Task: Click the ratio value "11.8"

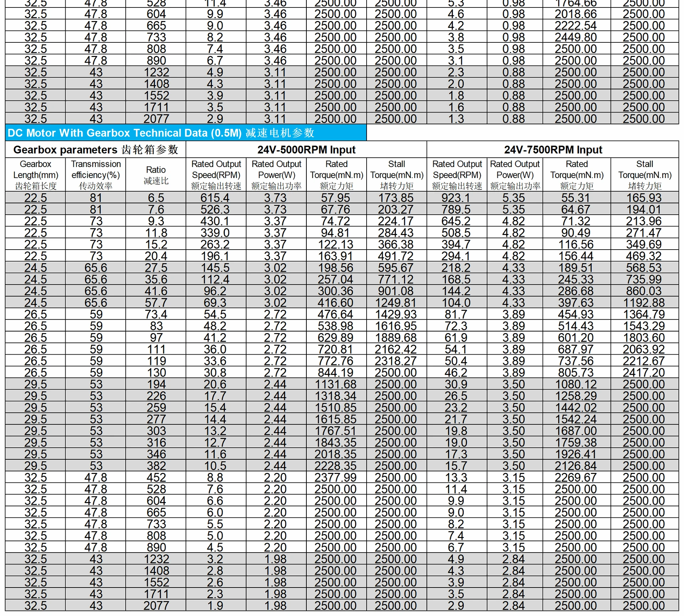Action: click(x=156, y=233)
